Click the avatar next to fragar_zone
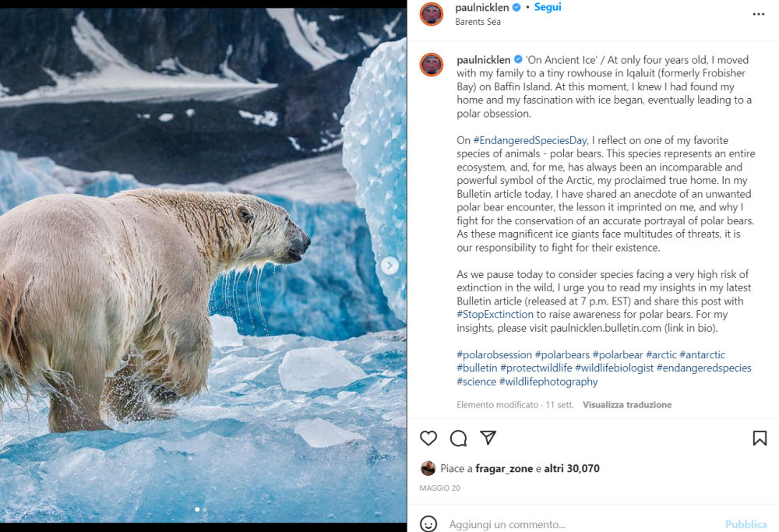Image resolution: width=779 pixels, height=532 pixels. [428, 468]
